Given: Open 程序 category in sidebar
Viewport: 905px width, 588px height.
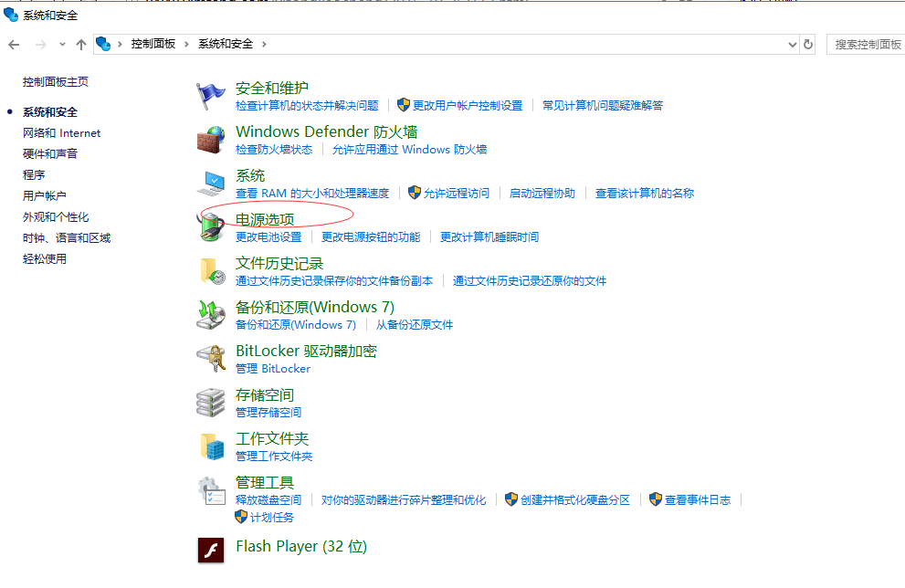Looking at the screenshot, I should [34, 174].
